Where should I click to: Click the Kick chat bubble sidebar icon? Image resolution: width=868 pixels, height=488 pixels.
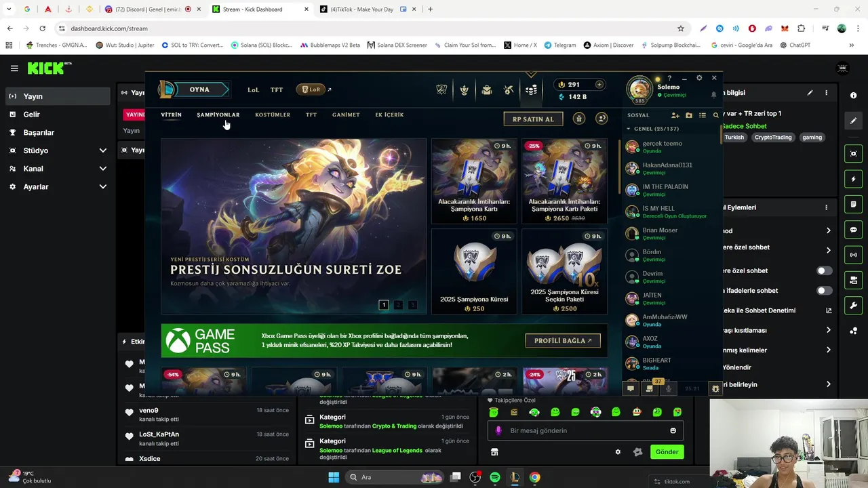[854, 230]
